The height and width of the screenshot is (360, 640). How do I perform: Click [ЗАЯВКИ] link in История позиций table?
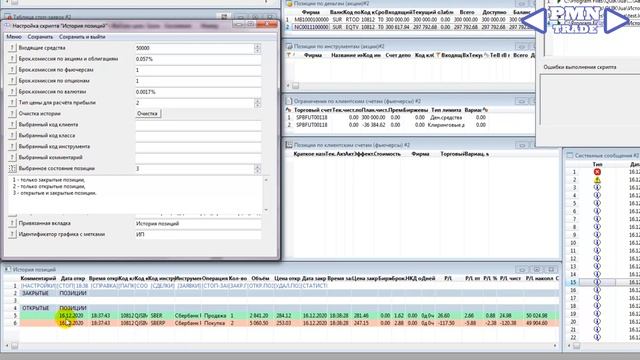189,286
